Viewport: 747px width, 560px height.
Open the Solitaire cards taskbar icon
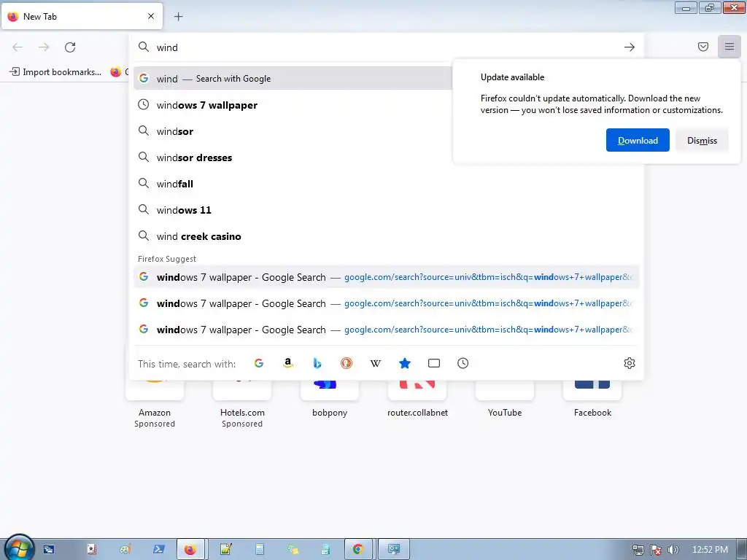coord(91,550)
